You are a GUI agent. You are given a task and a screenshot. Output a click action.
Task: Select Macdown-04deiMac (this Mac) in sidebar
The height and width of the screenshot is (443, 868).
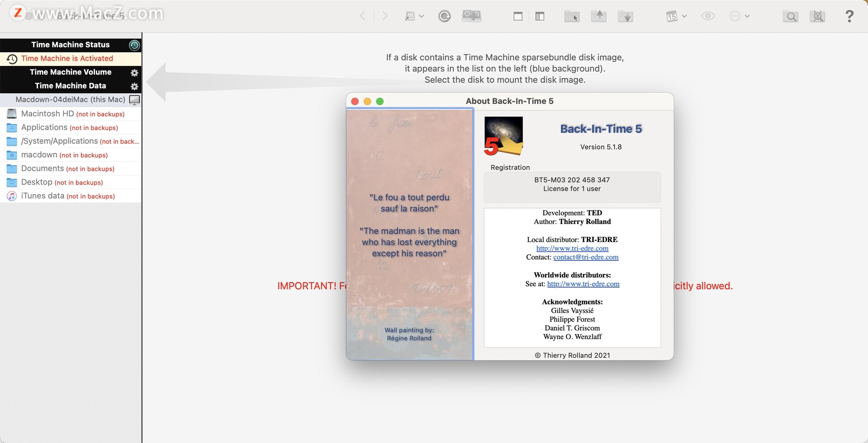(x=71, y=99)
